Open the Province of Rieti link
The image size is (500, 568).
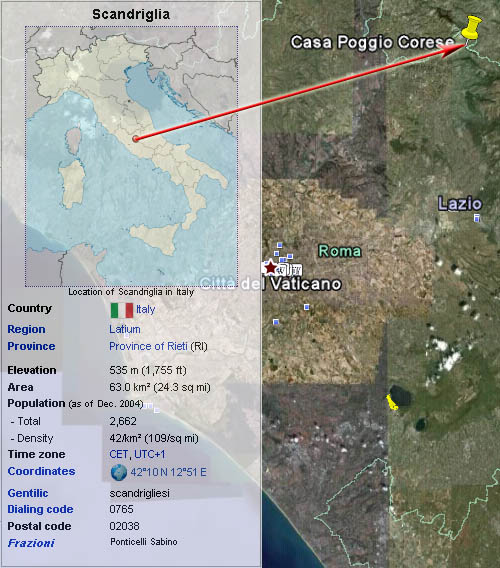(x=149, y=346)
